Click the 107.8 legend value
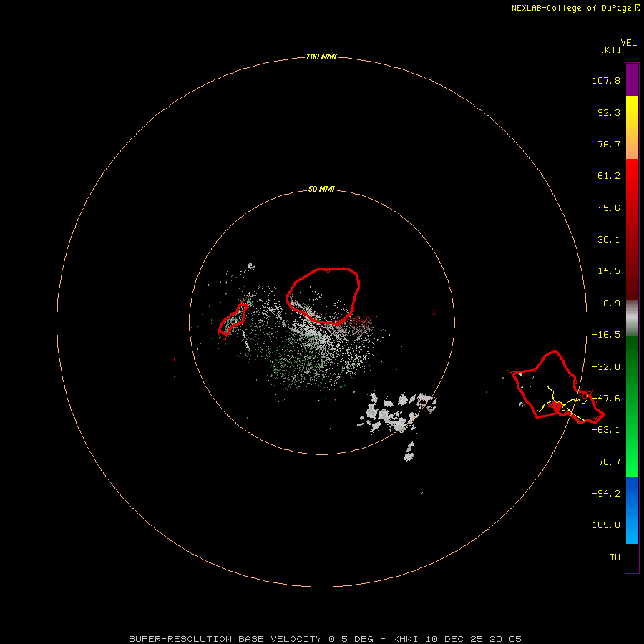 point(606,80)
